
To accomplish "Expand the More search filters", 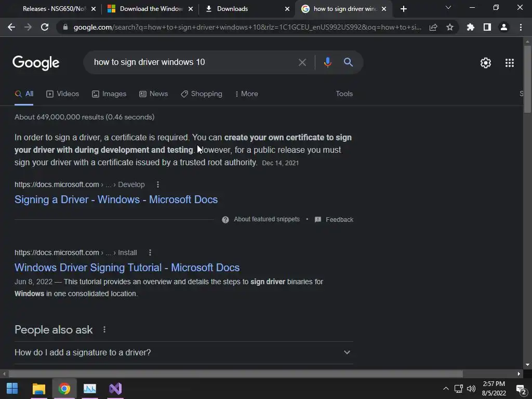I will click(x=246, y=94).
